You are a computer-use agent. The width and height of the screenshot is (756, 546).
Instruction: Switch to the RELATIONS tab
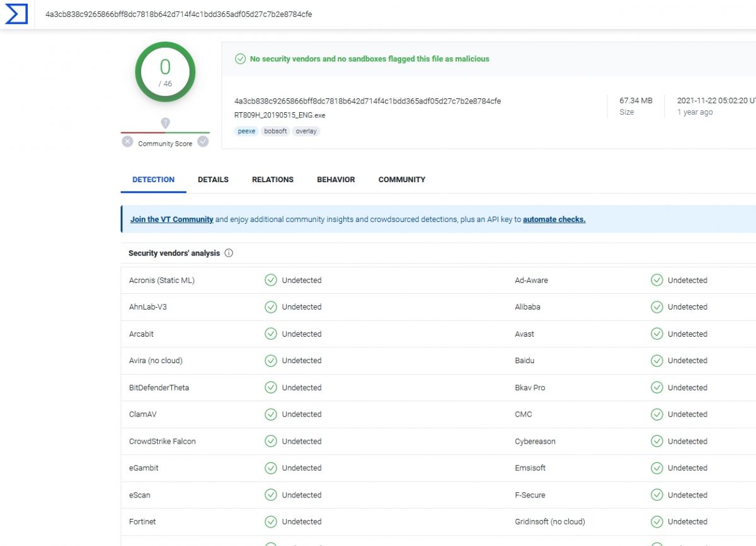pos(273,180)
